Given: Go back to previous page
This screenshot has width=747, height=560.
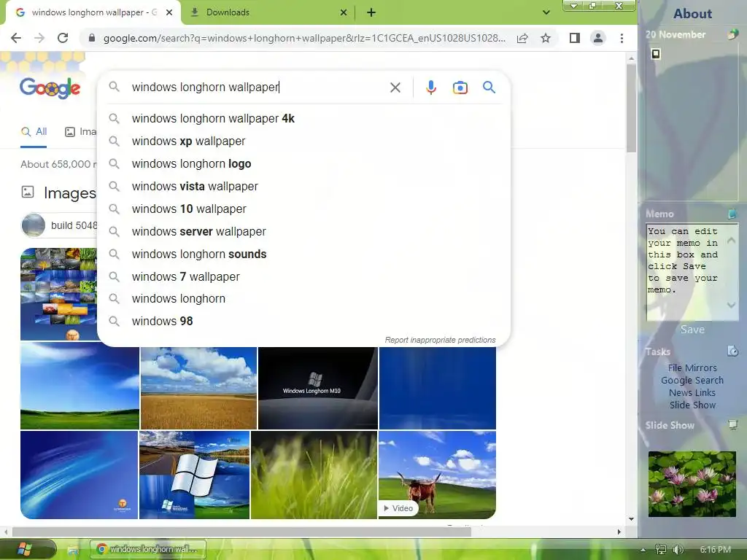Looking at the screenshot, I should 16,38.
